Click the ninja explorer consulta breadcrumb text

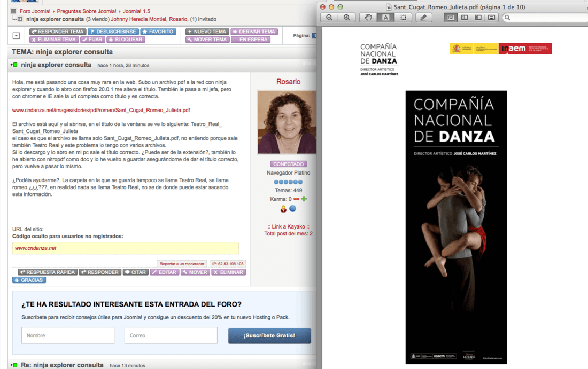pyautogui.click(x=55, y=19)
